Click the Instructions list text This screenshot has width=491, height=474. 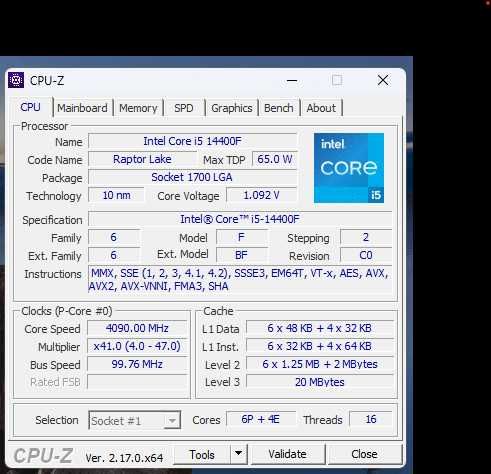[x=240, y=280]
